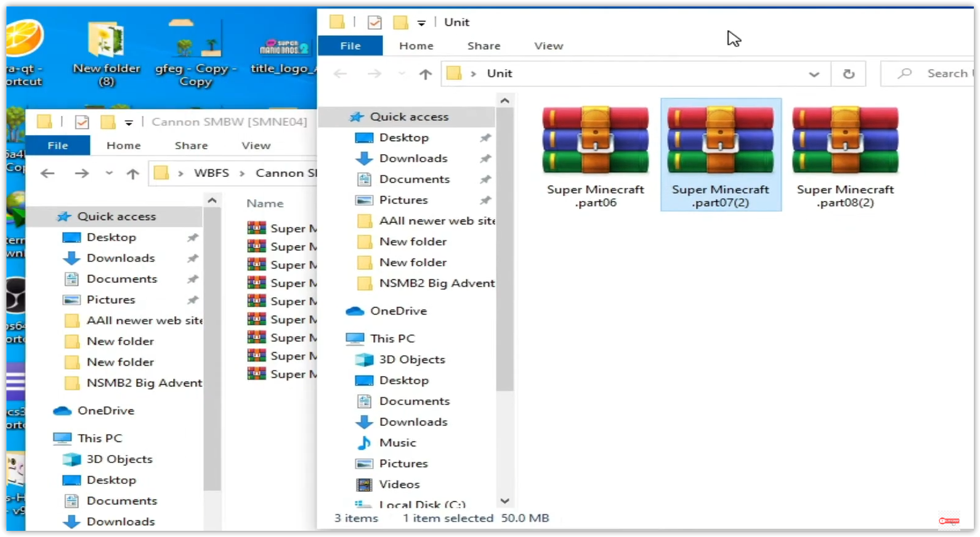Switch to View tab in Cannon SMBW window
Viewport: 980px width, 537px height.
click(256, 146)
